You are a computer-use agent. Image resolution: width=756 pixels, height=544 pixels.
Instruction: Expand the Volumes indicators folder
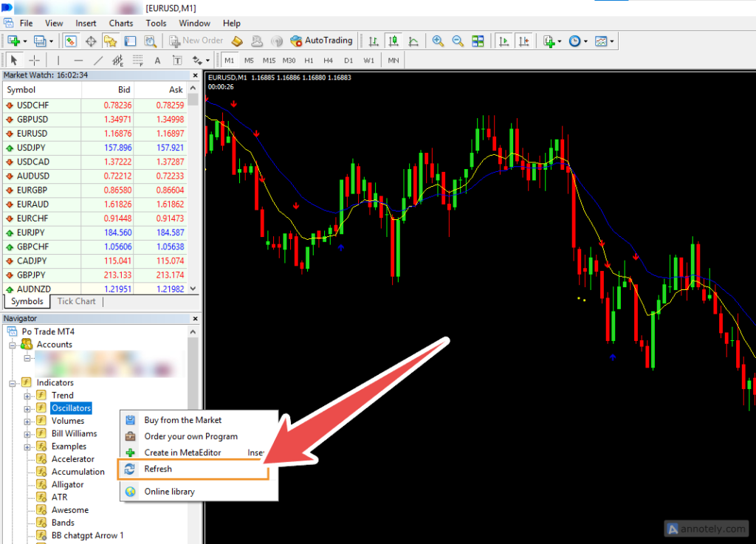click(x=27, y=421)
